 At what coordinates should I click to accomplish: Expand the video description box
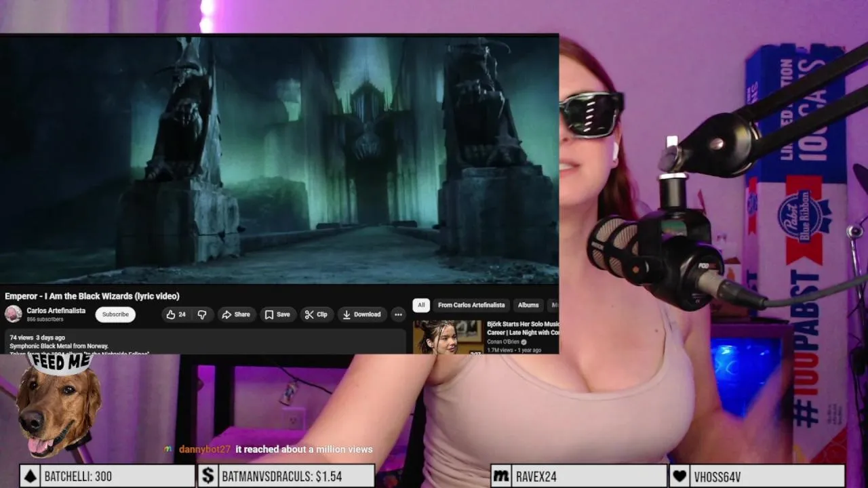(205, 342)
